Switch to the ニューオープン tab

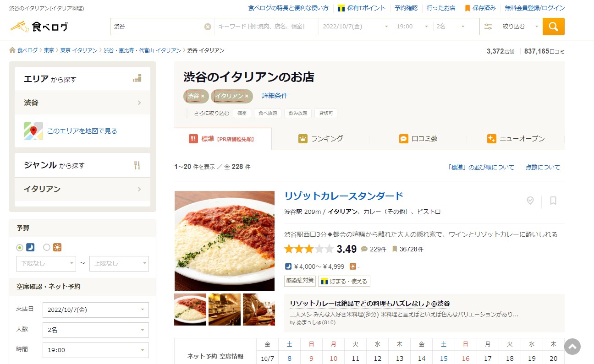coord(516,139)
